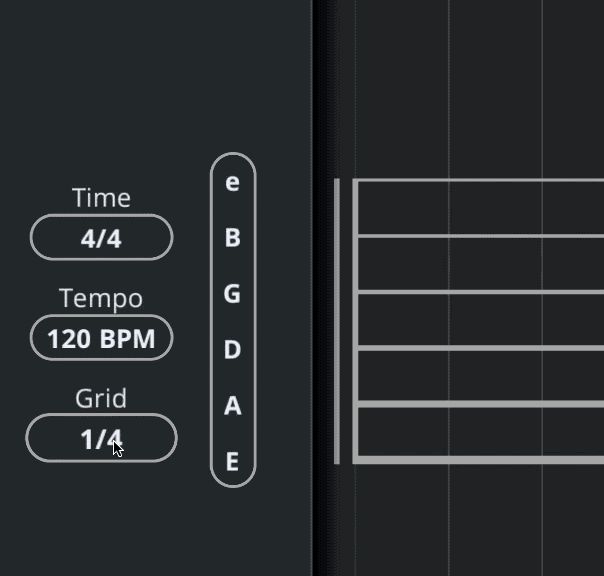Open the 1/4 grid setting
Viewport: 604px width, 576px height.
pyautogui.click(x=101, y=439)
